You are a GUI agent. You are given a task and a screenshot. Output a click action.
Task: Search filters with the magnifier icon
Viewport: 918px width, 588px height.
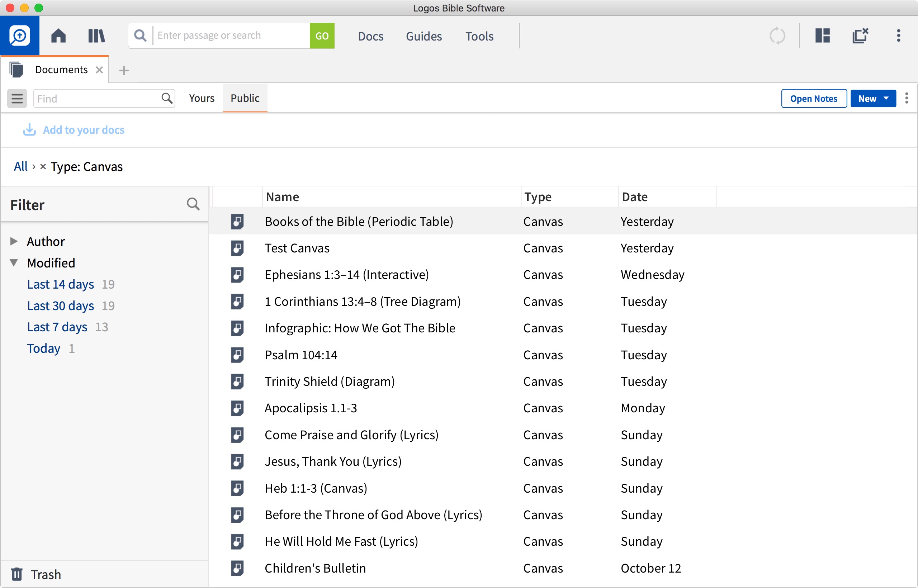pyautogui.click(x=193, y=204)
